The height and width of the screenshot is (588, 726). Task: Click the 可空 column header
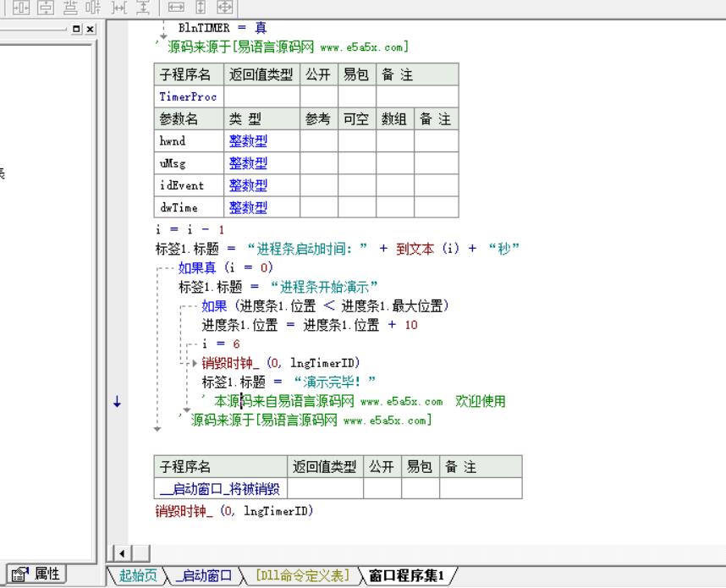pos(357,119)
